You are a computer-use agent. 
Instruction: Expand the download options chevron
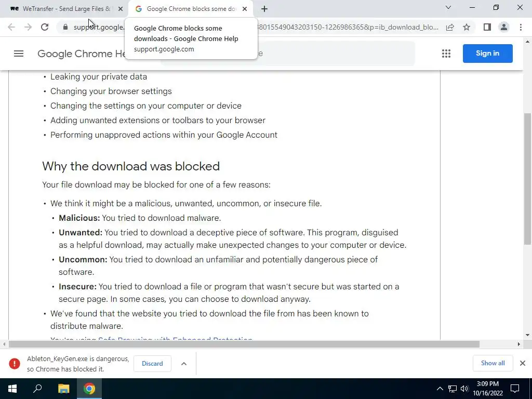point(184,363)
